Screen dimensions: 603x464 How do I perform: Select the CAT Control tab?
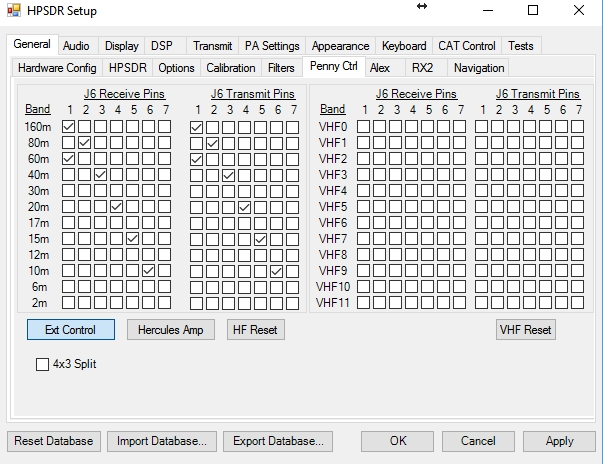[467, 46]
